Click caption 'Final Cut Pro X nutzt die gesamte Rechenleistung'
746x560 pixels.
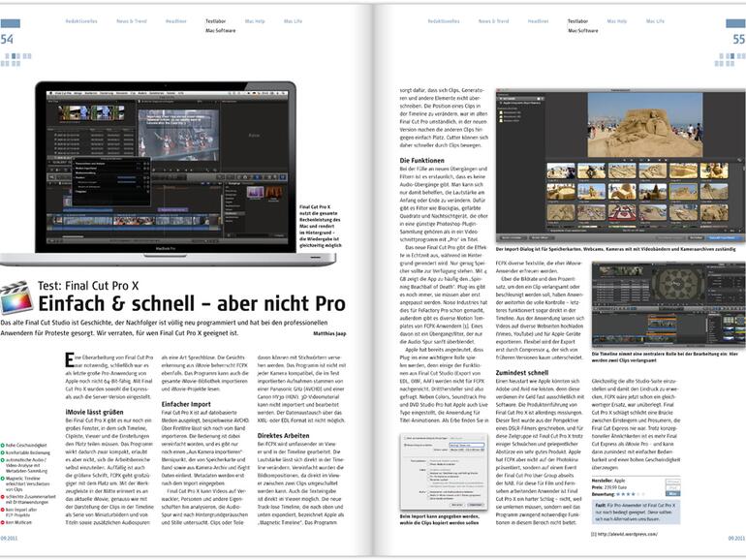coord(320,227)
